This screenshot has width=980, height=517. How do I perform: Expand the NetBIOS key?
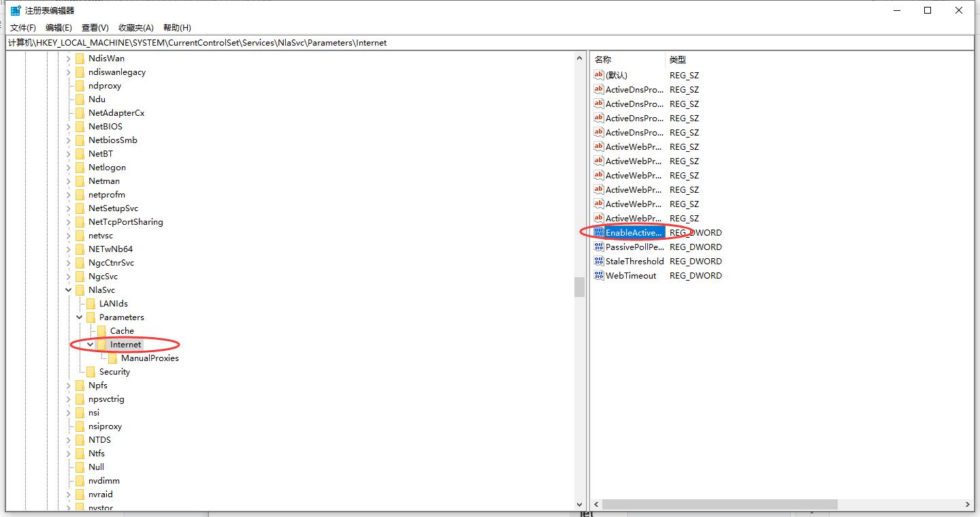69,127
